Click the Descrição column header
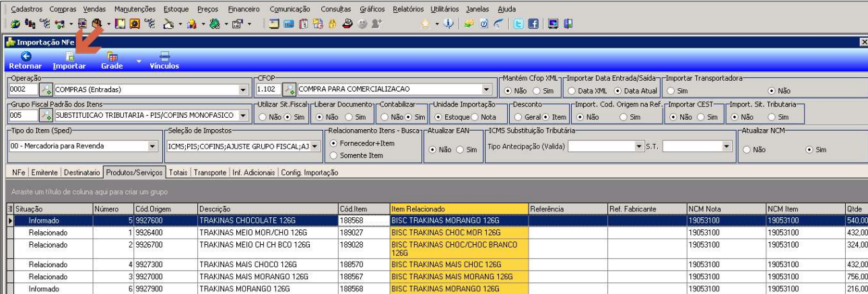Viewport: 868px width, 294px height. coord(267,209)
